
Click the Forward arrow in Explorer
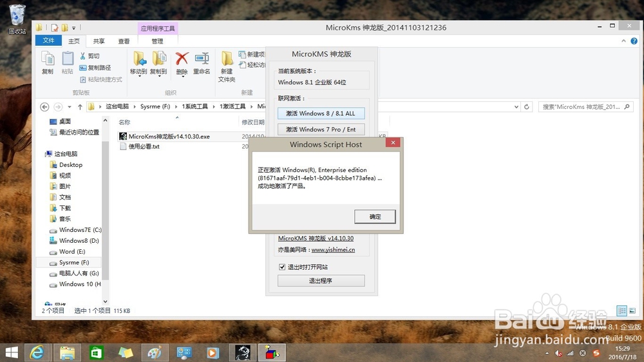click(59, 107)
